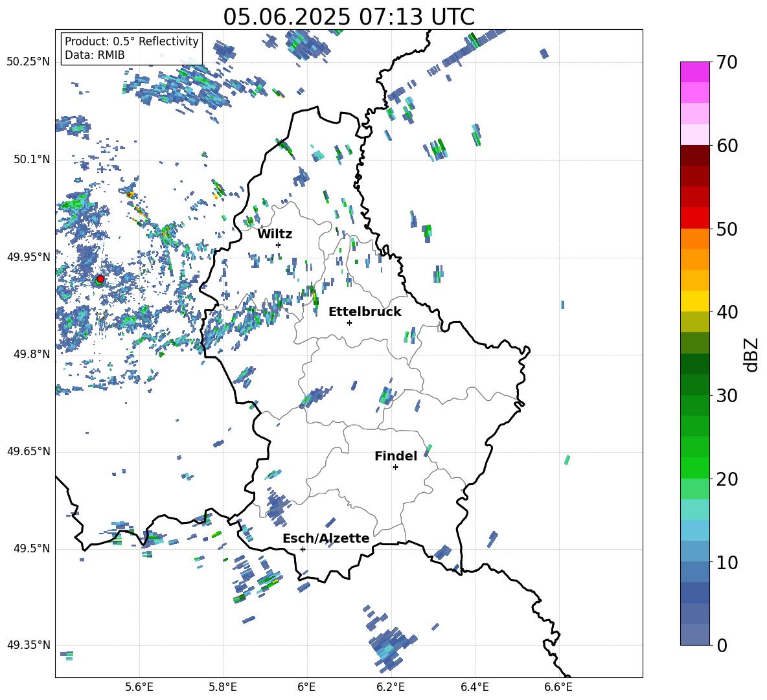Click the Esch/Alzette station cross marker

303,549
